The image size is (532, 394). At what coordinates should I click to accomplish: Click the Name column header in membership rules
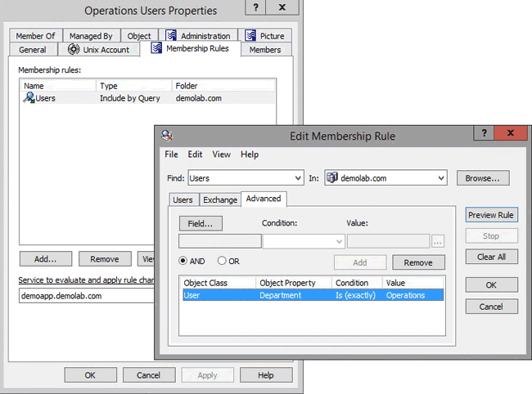coord(58,86)
